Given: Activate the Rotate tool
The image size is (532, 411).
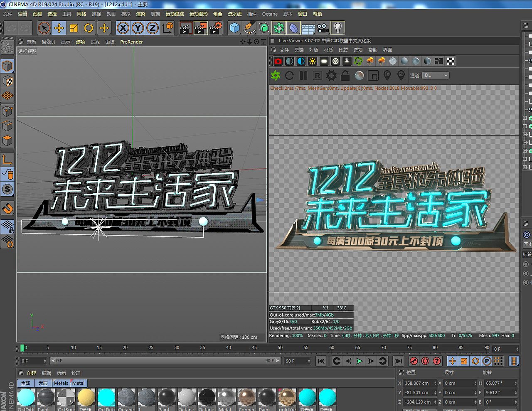Looking at the screenshot, I should [89, 28].
